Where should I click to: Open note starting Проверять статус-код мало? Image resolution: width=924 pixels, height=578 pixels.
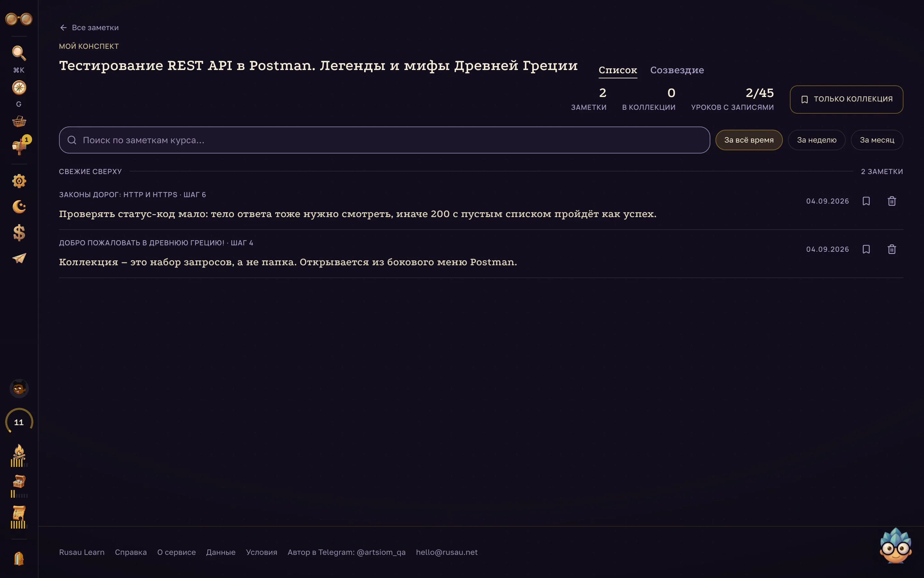358,214
